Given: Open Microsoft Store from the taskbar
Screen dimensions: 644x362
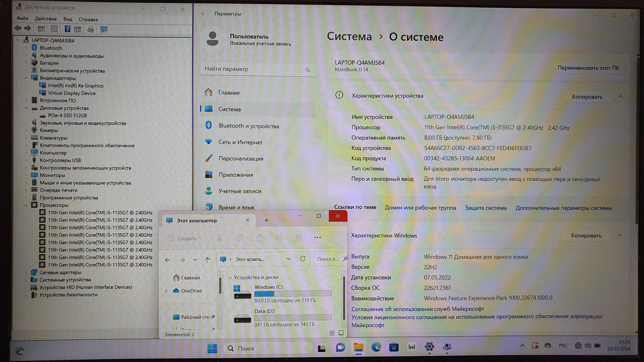Looking at the screenshot, I should pyautogui.click(x=394, y=347).
